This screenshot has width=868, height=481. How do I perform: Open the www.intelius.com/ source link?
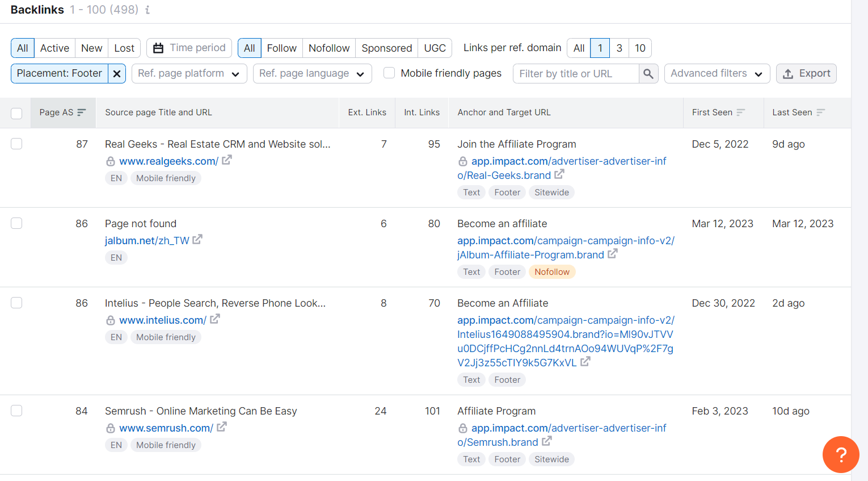coord(163,320)
